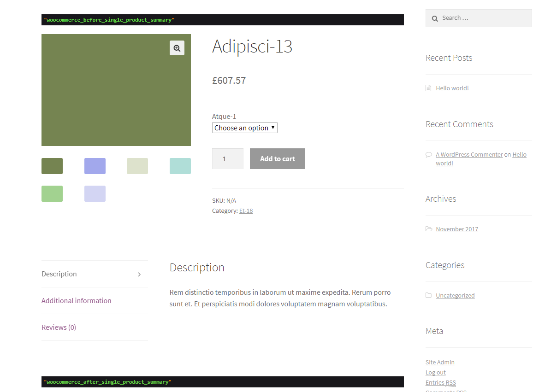Select the light green gallery thumbnail
The width and height of the screenshot is (545, 392).
coord(52,194)
